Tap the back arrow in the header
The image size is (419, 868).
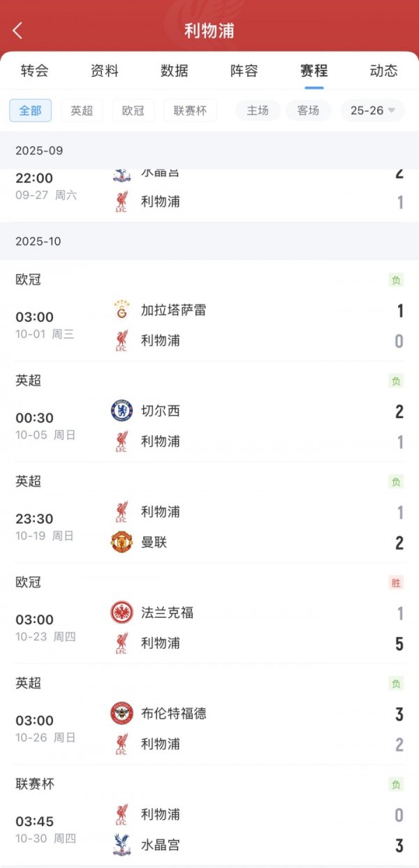17,29
